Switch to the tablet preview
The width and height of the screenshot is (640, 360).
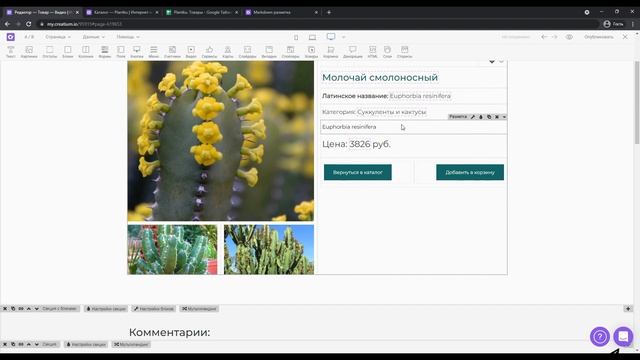(312, 37)
